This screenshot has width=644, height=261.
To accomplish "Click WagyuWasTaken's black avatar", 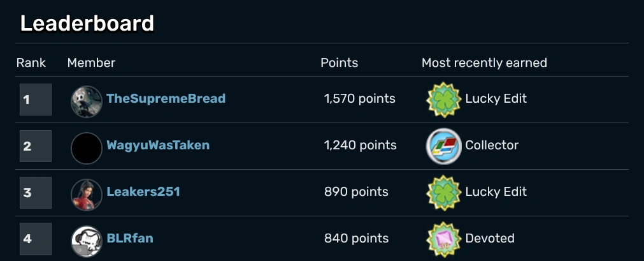I will click(87, 148).
